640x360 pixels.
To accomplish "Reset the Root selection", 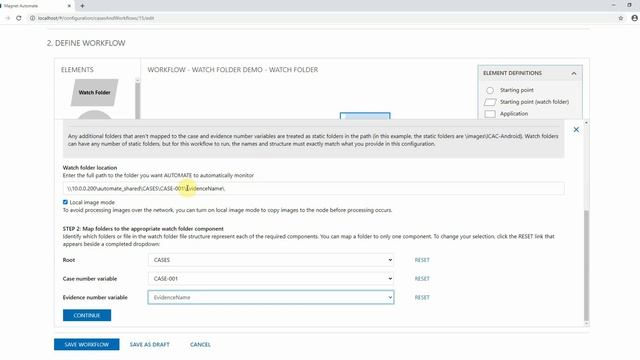I will 422,260.
